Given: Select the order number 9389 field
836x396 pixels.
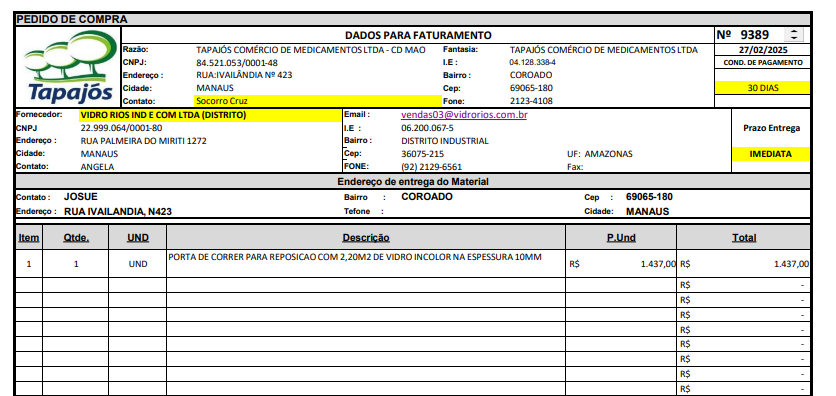Looking at the screenshot, I should [x=754, y=35].
